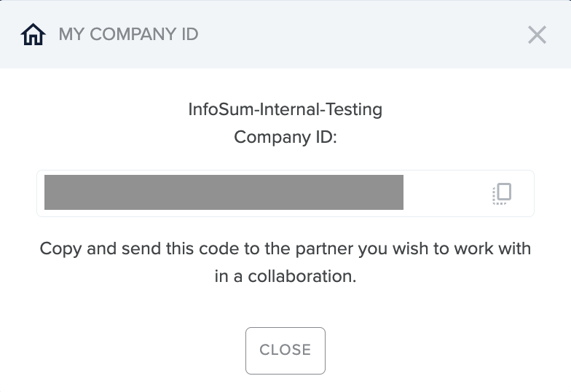Click inside the company ID field box
571x392 pixels.
pyautogui.click(x=285, y=194)
